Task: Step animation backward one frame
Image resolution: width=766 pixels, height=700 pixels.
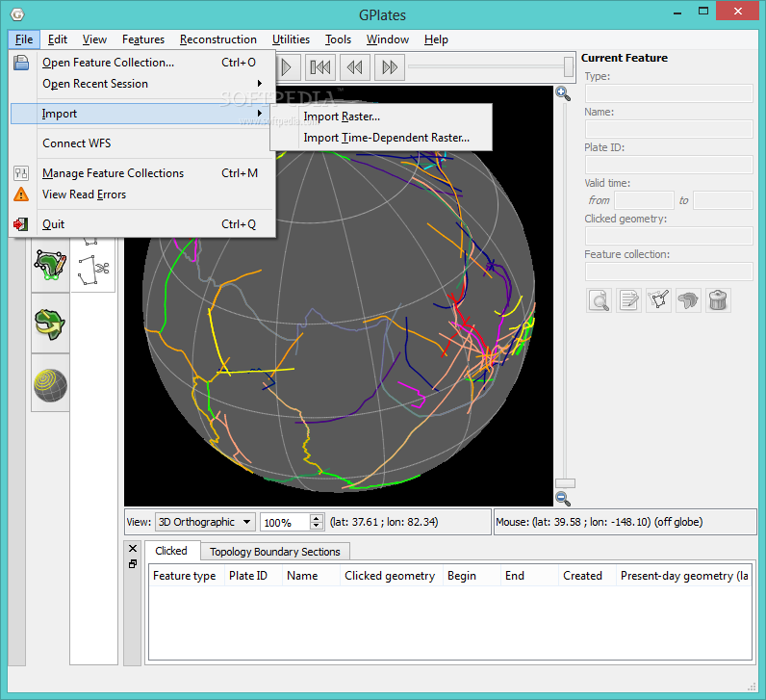Action: point(355,67)
